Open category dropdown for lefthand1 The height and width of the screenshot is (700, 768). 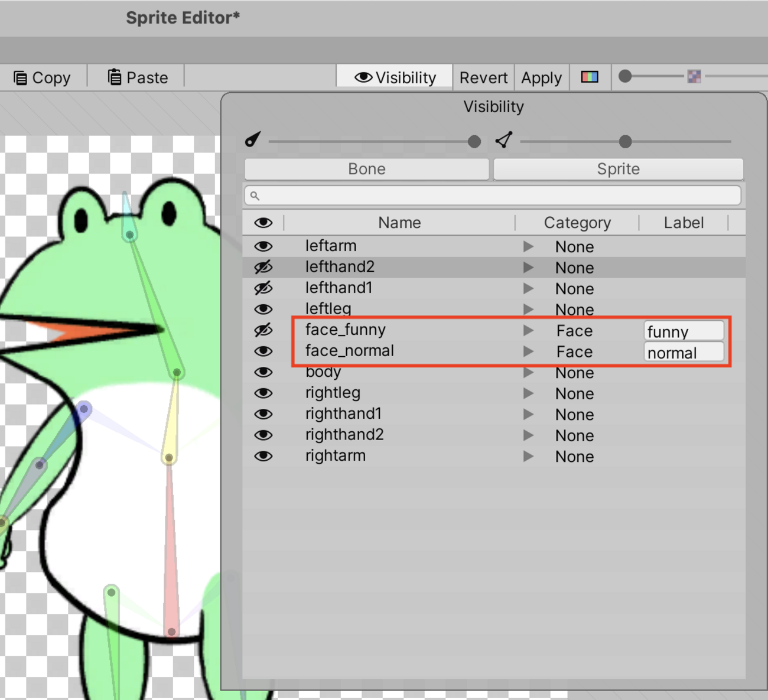pos(528,288)
